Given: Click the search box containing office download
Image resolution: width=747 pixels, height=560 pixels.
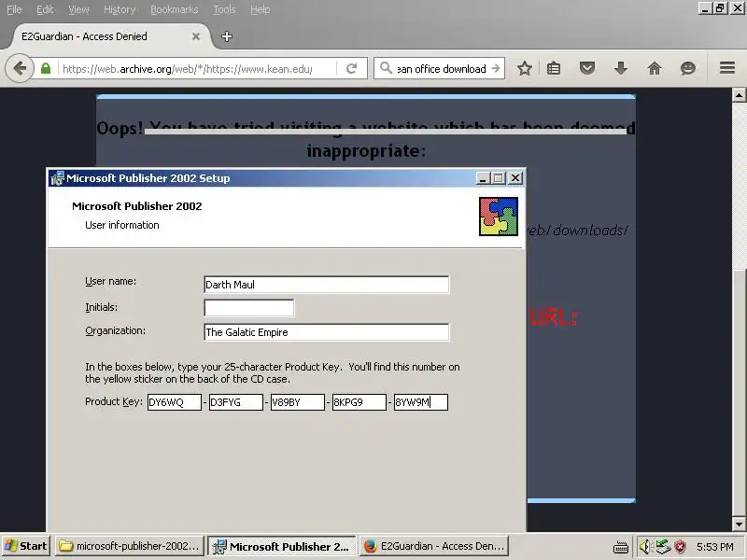Looking at the screenshot, I should click(x=441, y=68).
